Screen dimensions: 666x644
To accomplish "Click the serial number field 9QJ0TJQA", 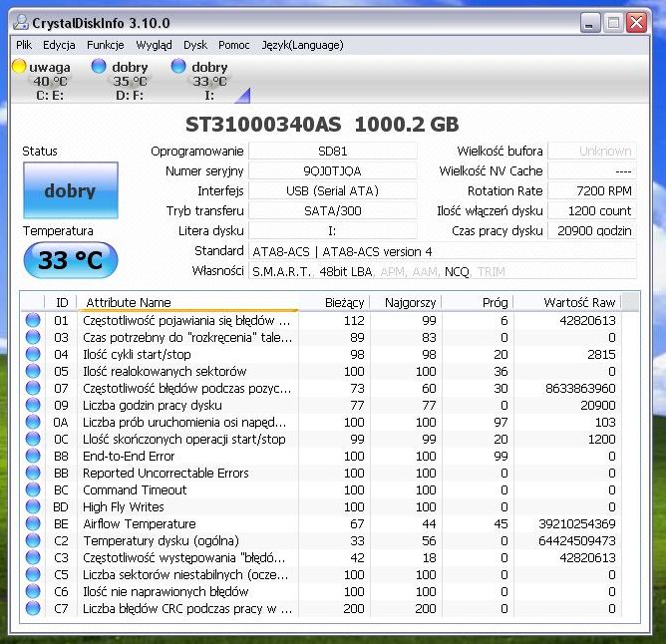I will tap(333, 171).
